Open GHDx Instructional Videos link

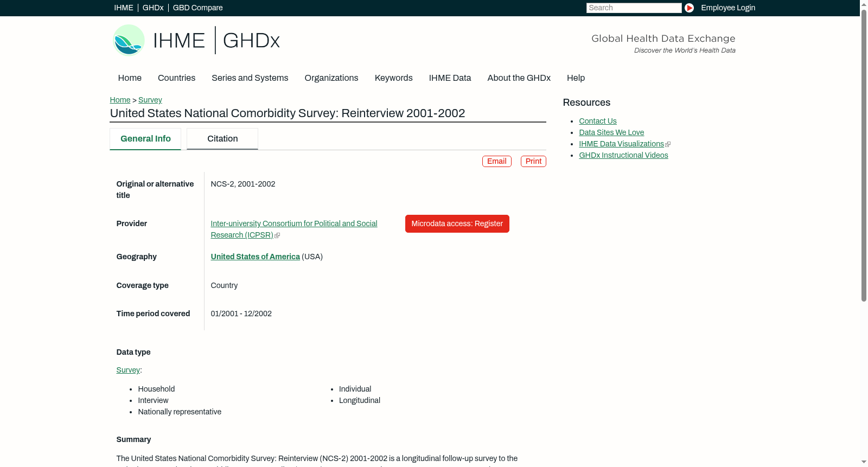624,156
